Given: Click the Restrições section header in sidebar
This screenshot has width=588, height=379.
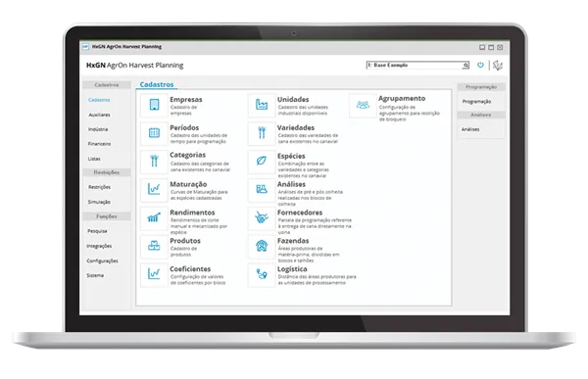Looking at the screenshot, I should tap(107, 172).
